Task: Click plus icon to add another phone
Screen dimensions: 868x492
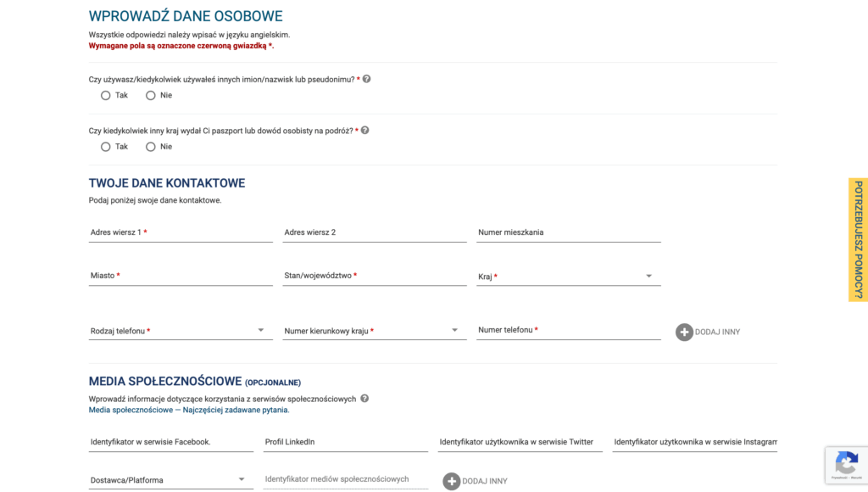Action: (684, 332)
